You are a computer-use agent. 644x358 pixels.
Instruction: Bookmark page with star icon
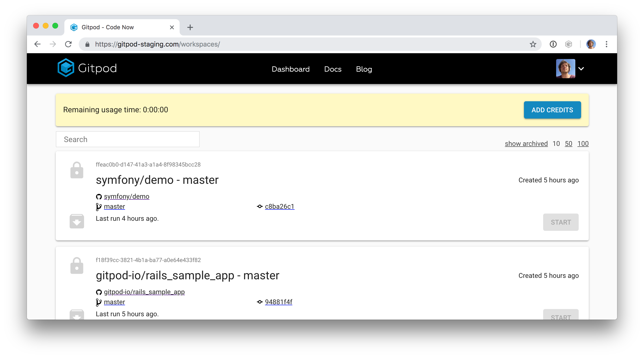coord(533,44)
